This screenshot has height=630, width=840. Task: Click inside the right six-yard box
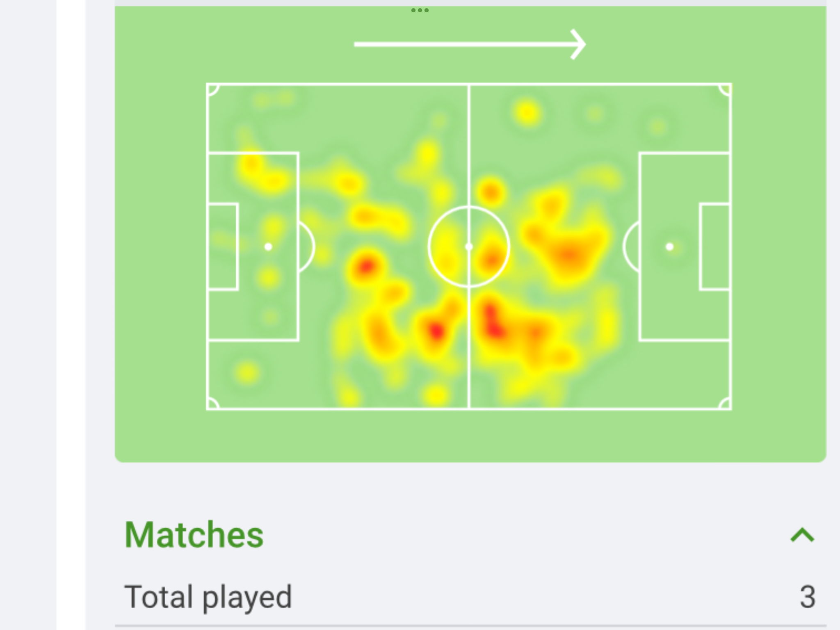715,247
